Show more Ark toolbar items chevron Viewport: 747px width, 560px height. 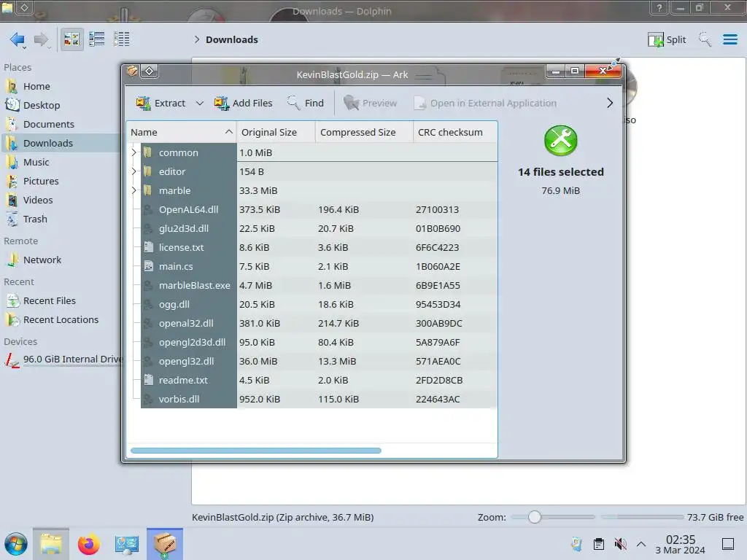pos(610,103)
